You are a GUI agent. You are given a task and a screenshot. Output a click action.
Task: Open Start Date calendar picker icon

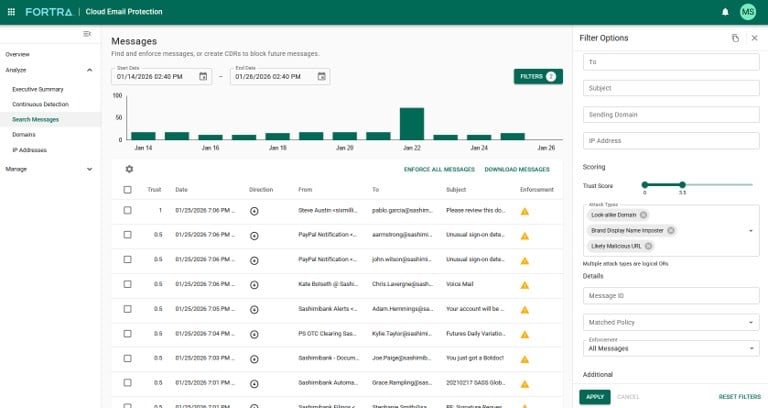[x=203, y=76]
